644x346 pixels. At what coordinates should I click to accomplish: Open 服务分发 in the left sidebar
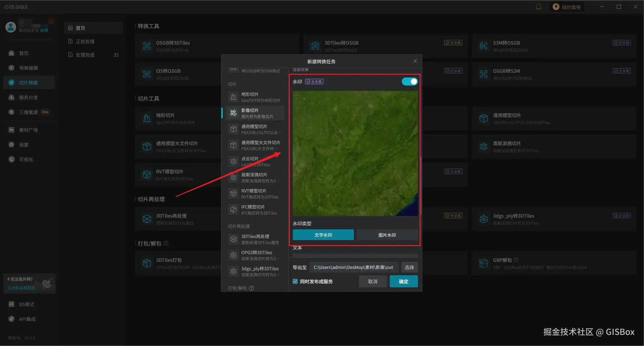click(x=29, y=98)
